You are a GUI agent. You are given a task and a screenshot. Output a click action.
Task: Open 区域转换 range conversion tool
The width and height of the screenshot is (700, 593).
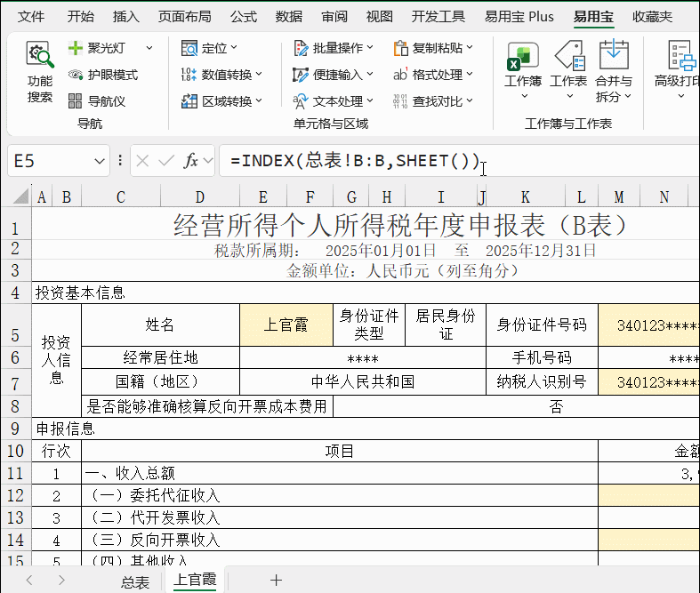[x=221, y=101]
